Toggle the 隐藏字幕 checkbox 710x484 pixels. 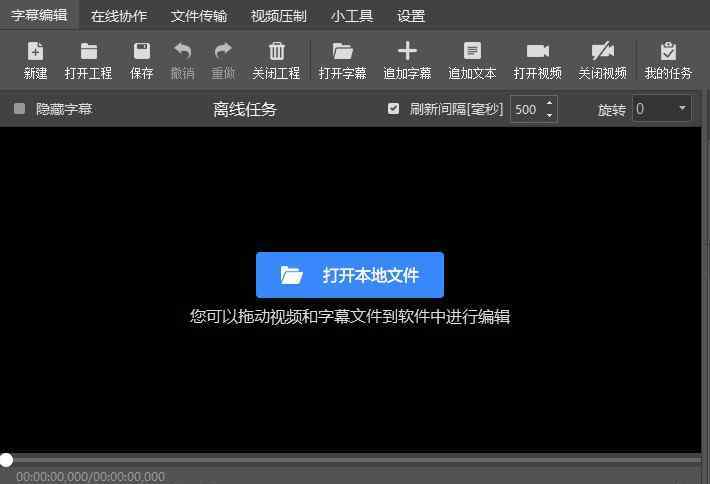(x=19, y=109)
